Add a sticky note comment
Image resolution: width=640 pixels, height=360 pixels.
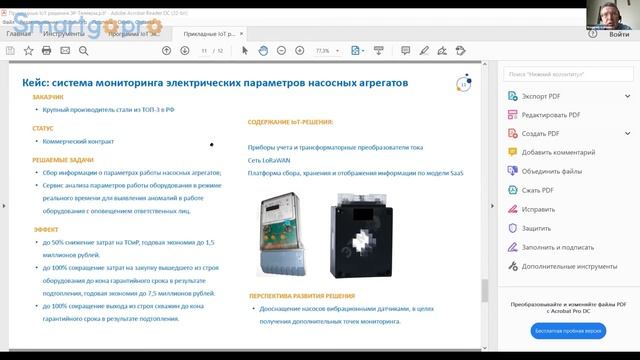click(405, 51)
